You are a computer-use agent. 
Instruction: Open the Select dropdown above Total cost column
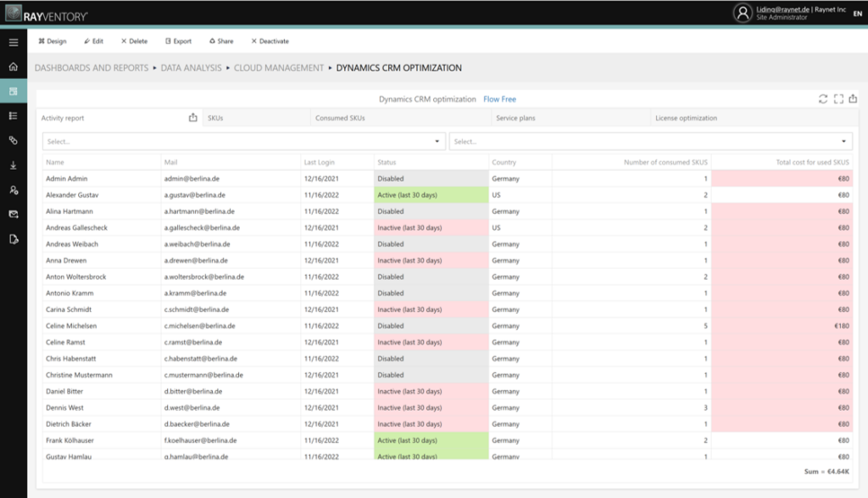tap(650, 142)
